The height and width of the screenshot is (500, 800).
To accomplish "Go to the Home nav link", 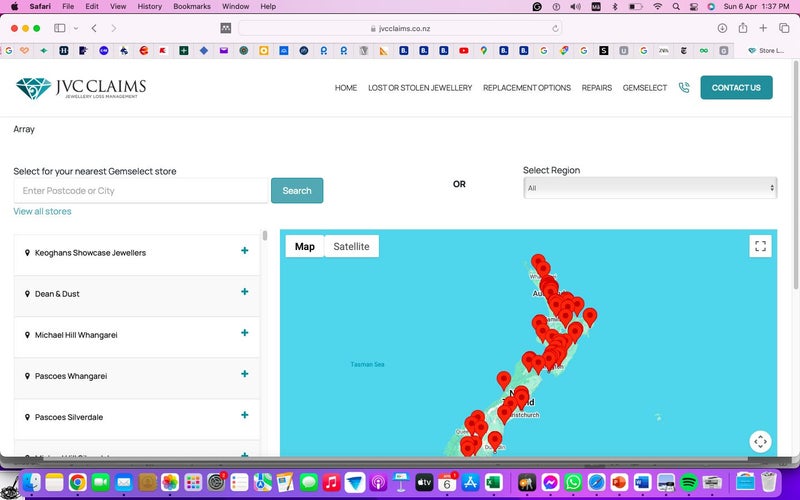I will (346, 88).
